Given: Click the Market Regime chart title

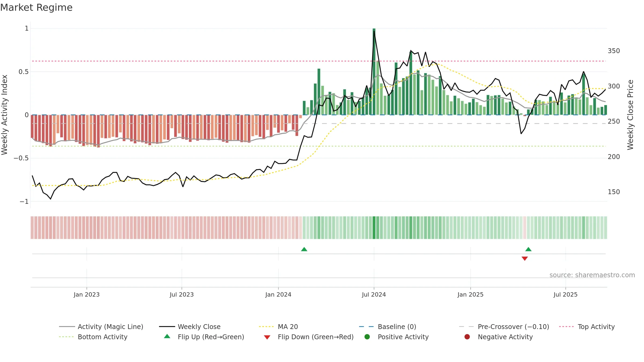Looking at the screenshot, I should 36,8.
